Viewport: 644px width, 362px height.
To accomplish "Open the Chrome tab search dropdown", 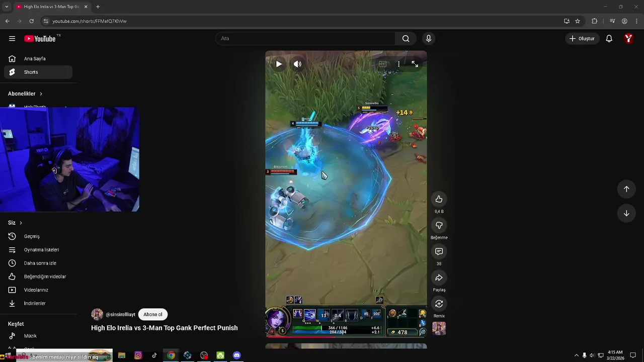I will 6,7.
